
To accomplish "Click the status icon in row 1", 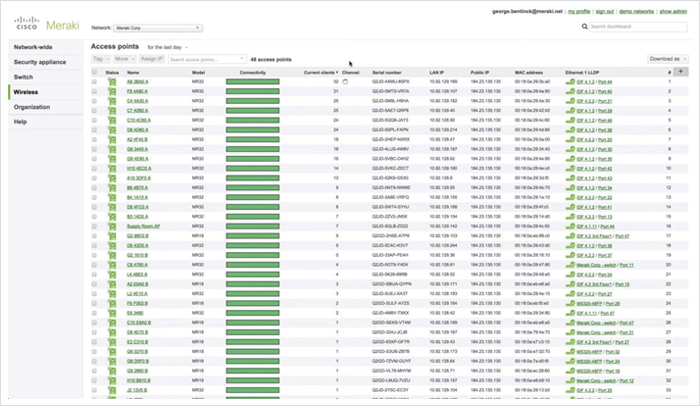I will click(112, 82).
